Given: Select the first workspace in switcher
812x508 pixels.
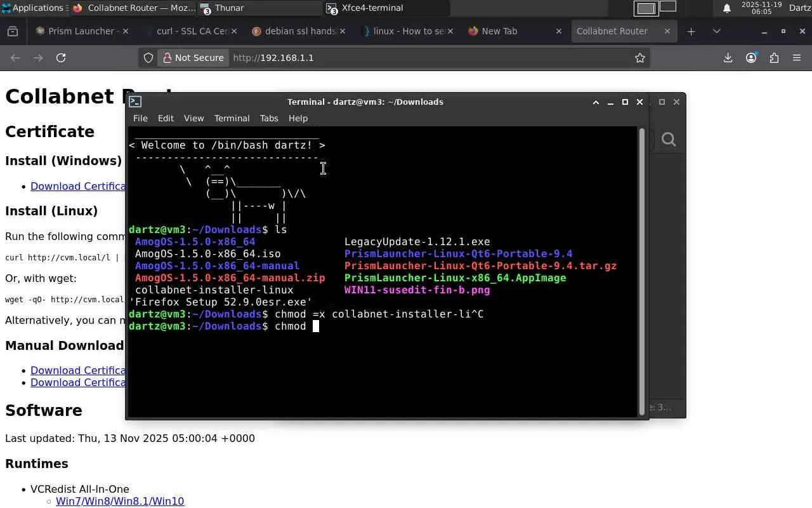Looking at the screenshot, I should coord(646,8).
